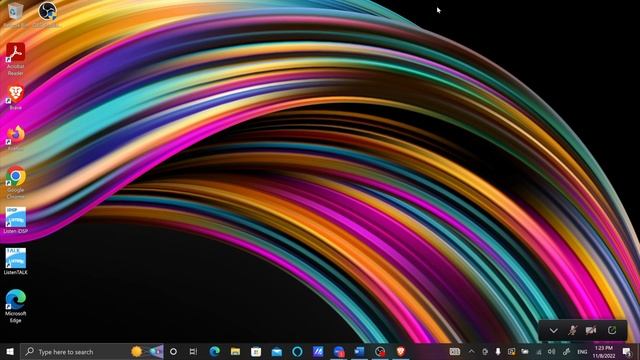Screen dimensions: 640x360
Task: Open the sun weather icon in search box
Action: [x=137, y=351]
